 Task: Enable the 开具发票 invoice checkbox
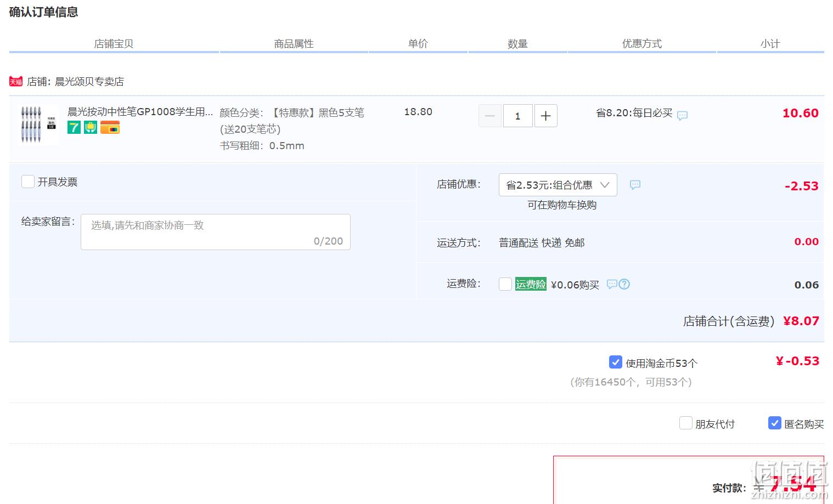(28, 182)
